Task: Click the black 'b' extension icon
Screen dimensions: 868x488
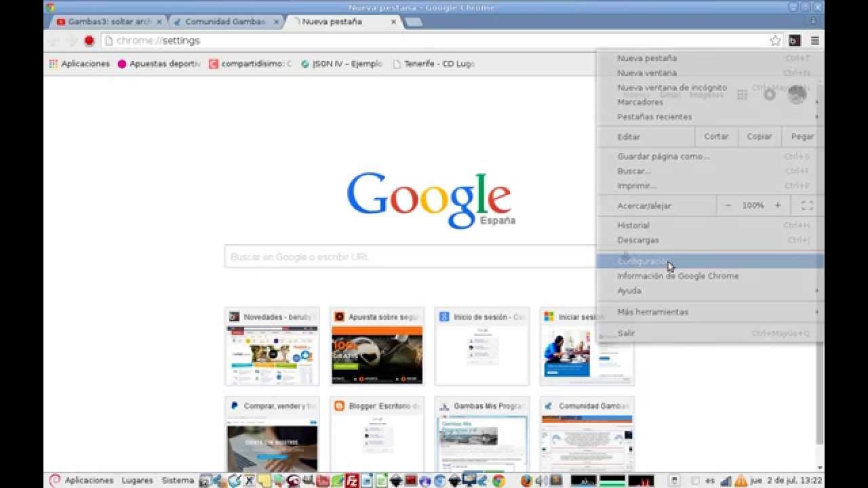Action: tap(795, 41)
